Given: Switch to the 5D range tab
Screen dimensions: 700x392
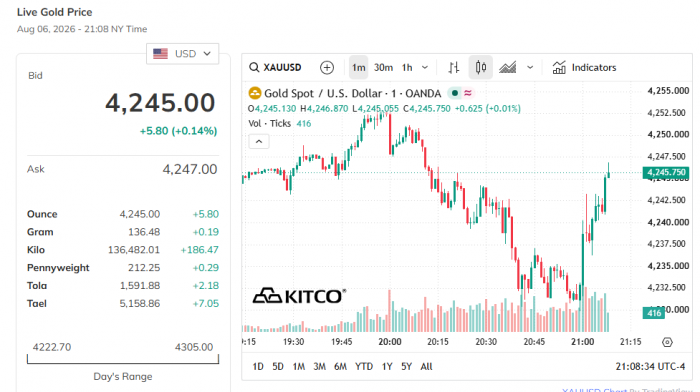Looking at the screenshot, I should (x=278, y=367).
